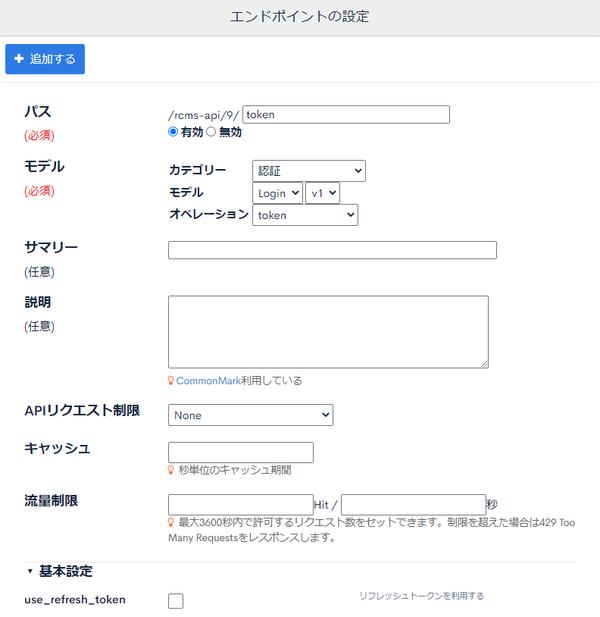Click the 説明 description textarea

(328, 332)
